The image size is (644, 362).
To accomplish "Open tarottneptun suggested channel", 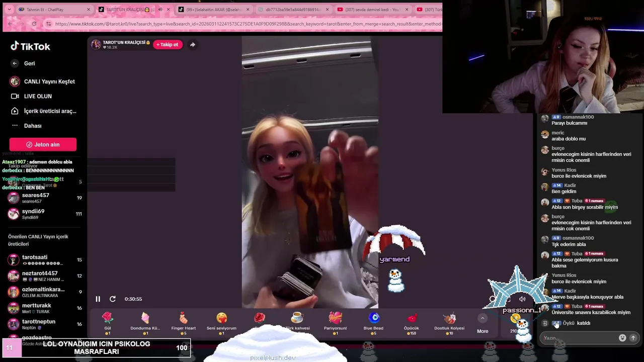I will (44, 324).
